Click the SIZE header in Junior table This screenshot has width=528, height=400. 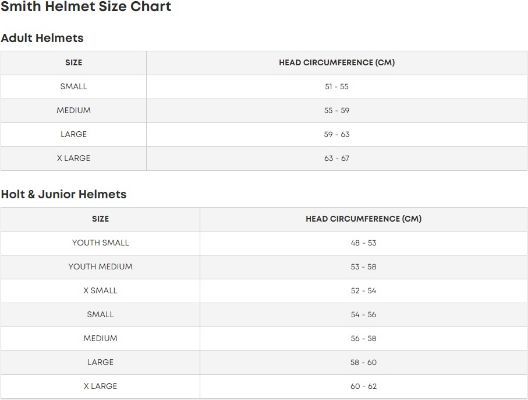coord(100,219)
